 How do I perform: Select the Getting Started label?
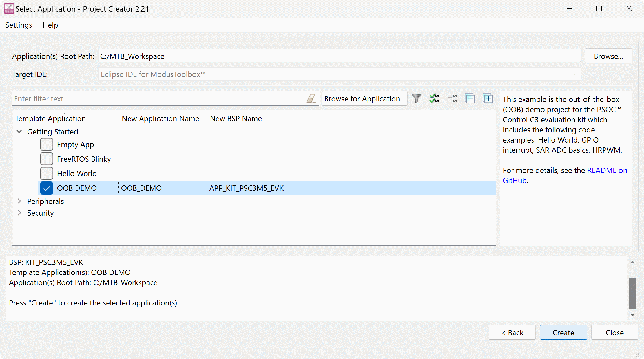[x=52, y=132]
